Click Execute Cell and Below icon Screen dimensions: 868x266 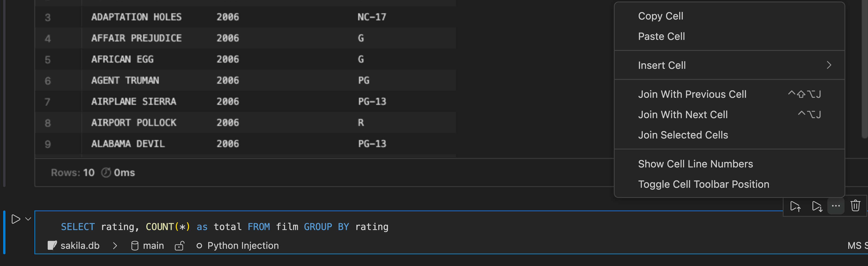pyautogui.click(x=816, y=206)
